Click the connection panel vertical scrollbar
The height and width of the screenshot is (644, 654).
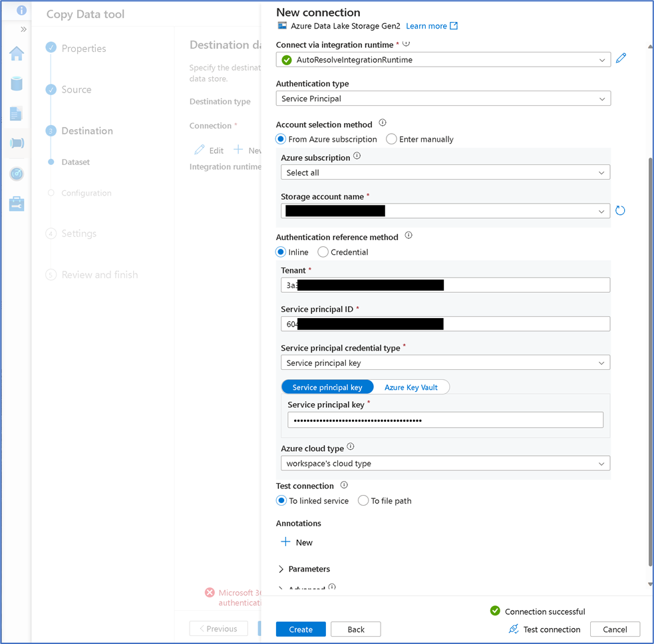650,361
